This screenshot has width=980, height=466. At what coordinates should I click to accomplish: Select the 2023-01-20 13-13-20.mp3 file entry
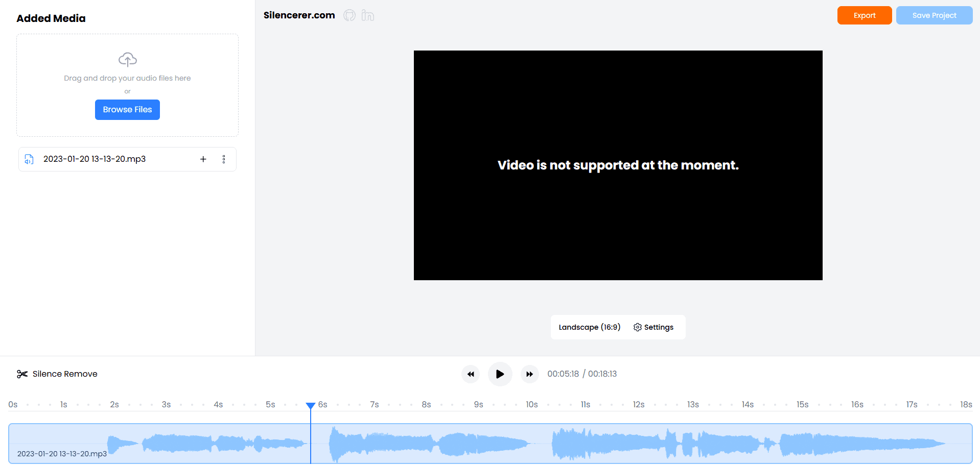click(x=95, y=159)
